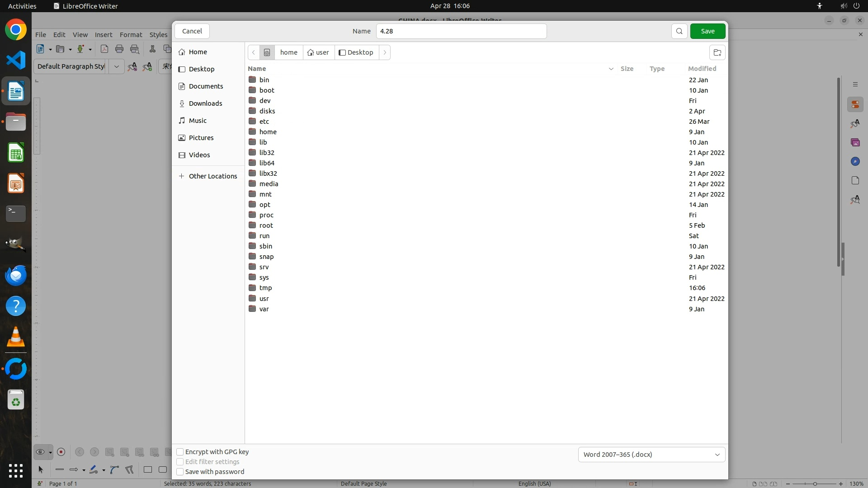This screenshot has height=488, width=868.
Task: Click the zoom slider in status bar
Action: click(x=815, y=484)
